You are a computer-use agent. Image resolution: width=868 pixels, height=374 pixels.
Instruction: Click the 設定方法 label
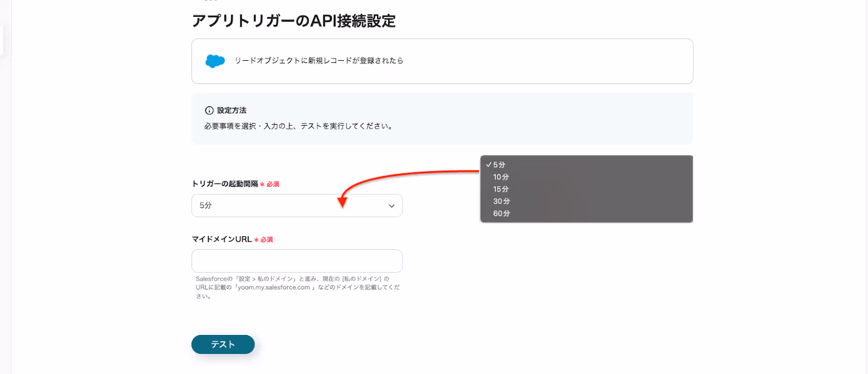click(x=232, y=111)
